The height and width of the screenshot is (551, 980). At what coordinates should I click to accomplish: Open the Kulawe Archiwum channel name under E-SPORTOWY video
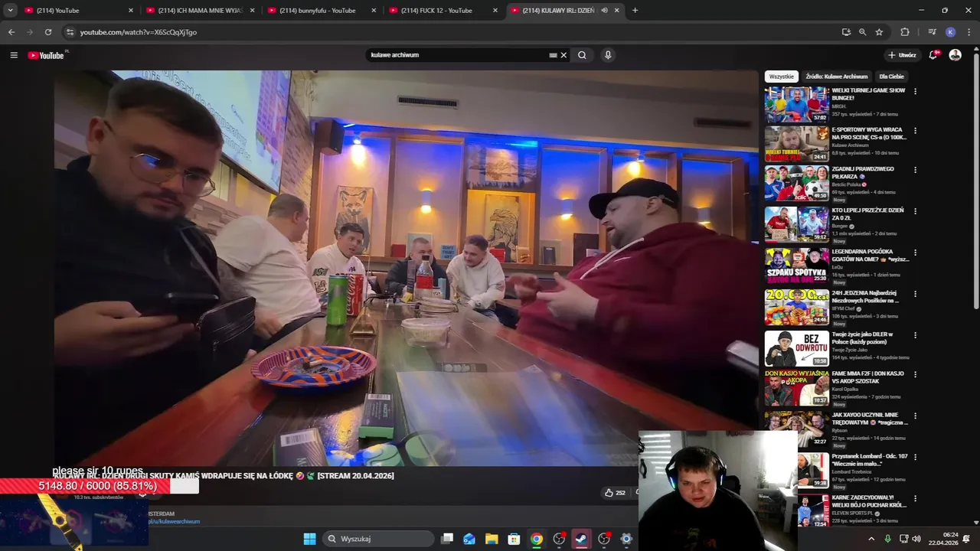click(x=851, y=145)
